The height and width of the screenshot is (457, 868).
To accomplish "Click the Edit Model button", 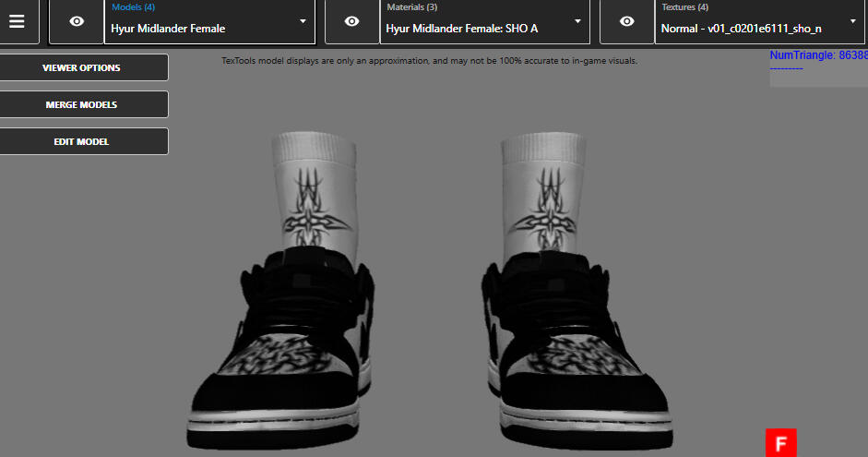I will (x=82, y=142).
